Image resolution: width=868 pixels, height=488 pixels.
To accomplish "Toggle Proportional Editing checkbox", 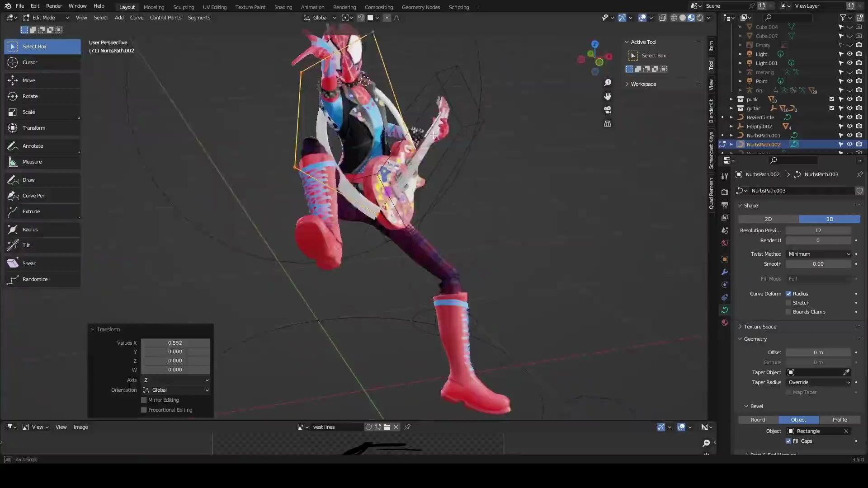I will pos(144,409).
